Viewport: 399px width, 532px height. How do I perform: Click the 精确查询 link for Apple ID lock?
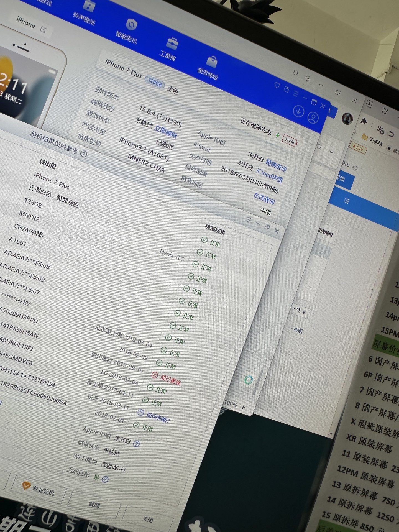[276, 165]
